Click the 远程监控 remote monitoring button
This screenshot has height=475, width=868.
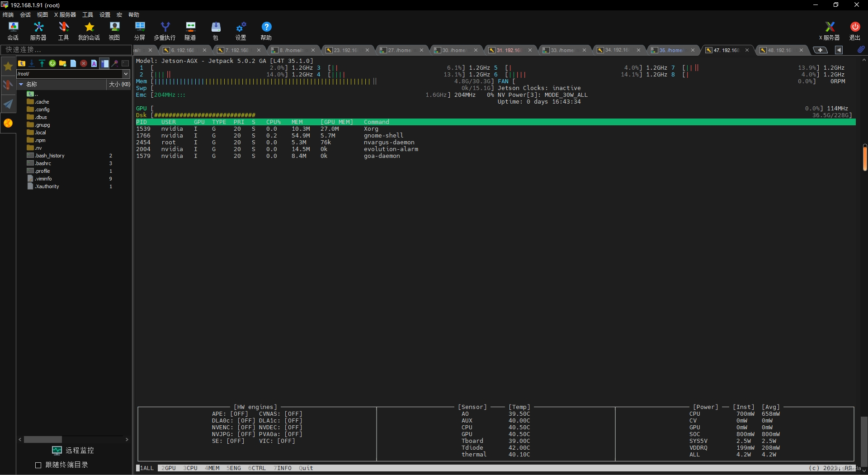pos(73,450)
